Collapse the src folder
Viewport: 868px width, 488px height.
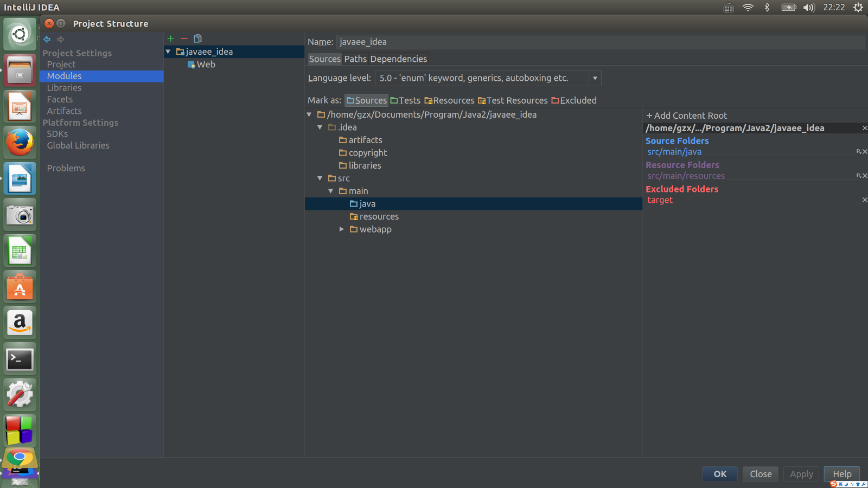(x=320, y=178)
